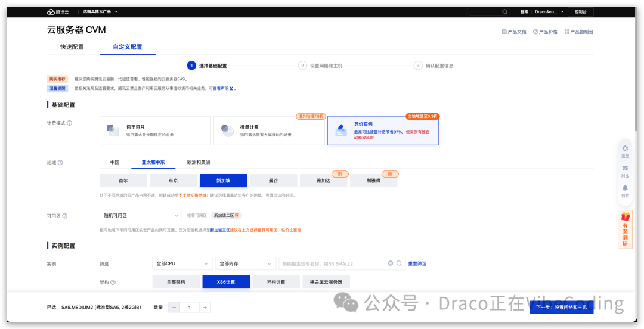Select 东京 region
Viewport: 644px width, 329px height.
click(174, 181)
